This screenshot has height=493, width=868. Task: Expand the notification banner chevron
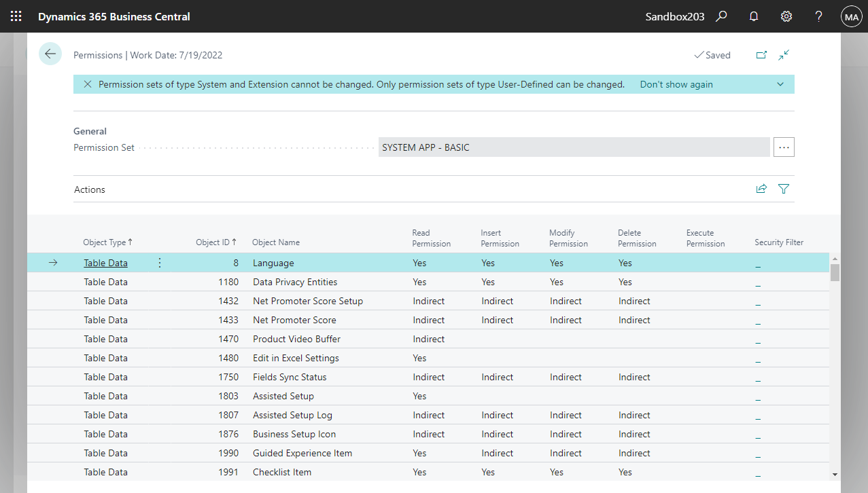pos(780,84)
